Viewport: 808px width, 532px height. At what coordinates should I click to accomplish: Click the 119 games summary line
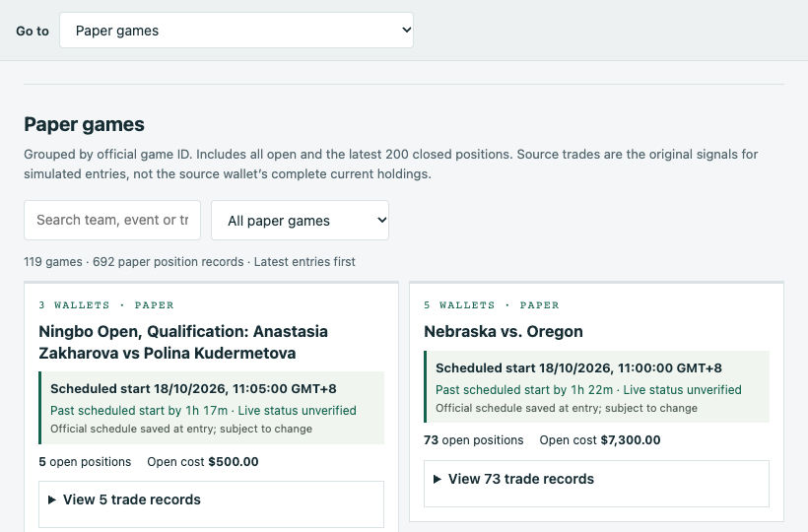pyautogui.click(x=189, y=262)
